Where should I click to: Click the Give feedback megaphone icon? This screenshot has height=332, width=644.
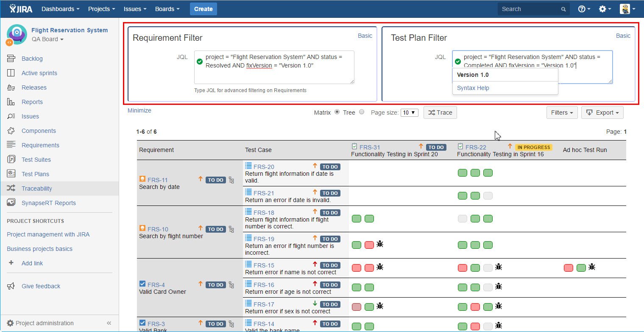11,286
